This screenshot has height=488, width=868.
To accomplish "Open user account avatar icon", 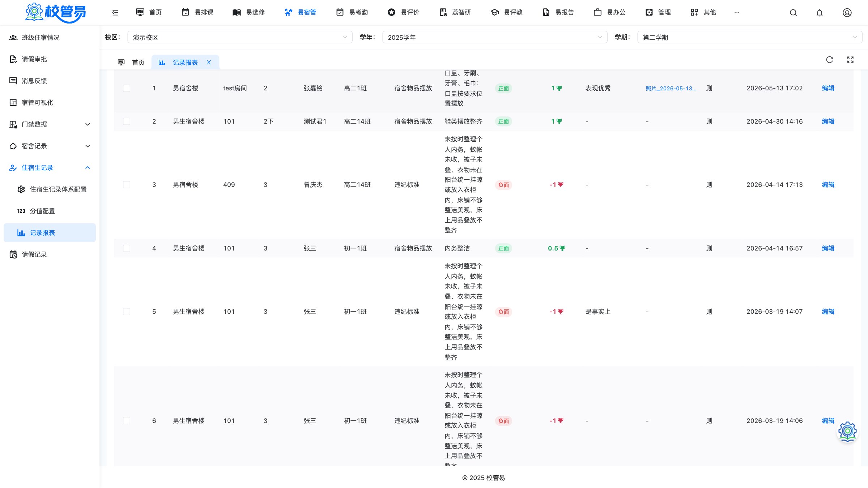I will tap(847, 13).
